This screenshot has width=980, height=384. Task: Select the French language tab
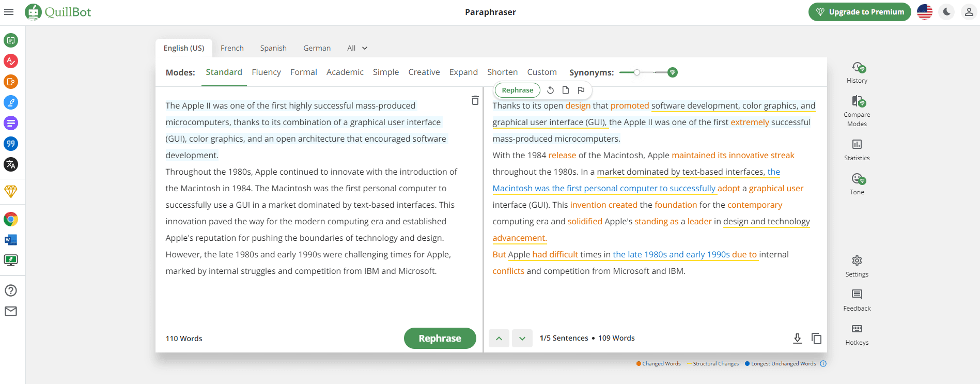232,48
